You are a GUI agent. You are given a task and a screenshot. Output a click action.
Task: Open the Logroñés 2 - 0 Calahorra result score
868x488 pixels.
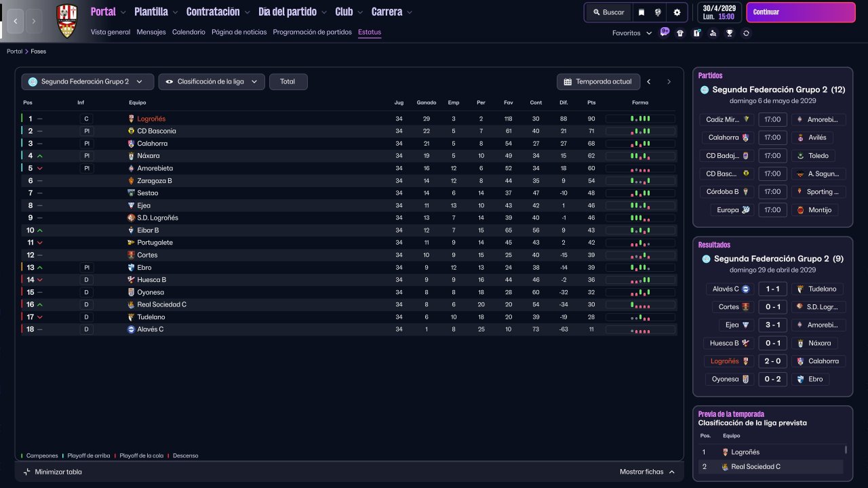coord(772,361)
